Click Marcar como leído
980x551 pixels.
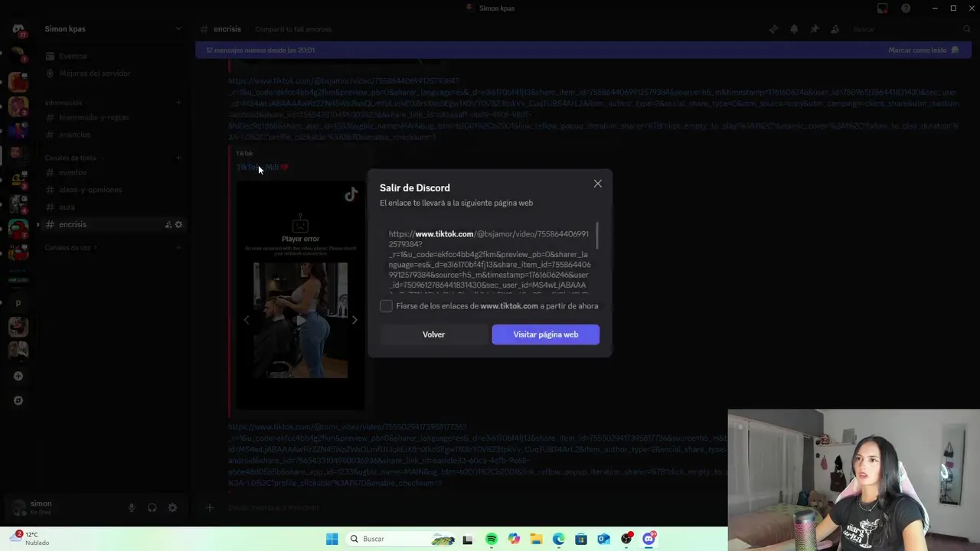pos(923,50)
